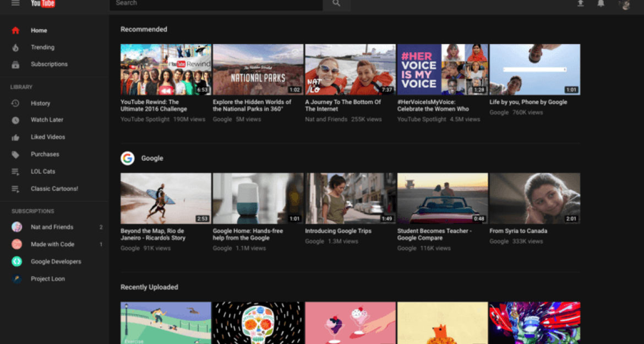Image resolution: width=644 pixels, height=344 pixels.
Task: Click the Made with Code channel avatar
Action: (17, 244)
